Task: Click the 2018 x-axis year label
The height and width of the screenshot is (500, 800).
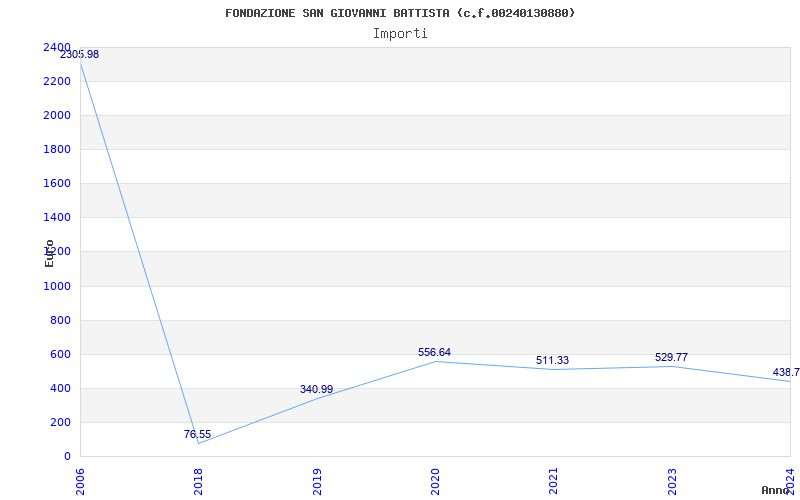Action: tap(198, 482)
